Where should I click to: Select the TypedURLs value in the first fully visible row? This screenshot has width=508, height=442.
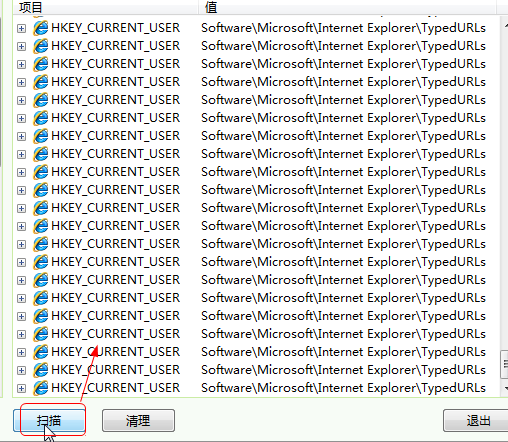click(x=343, y=28)
